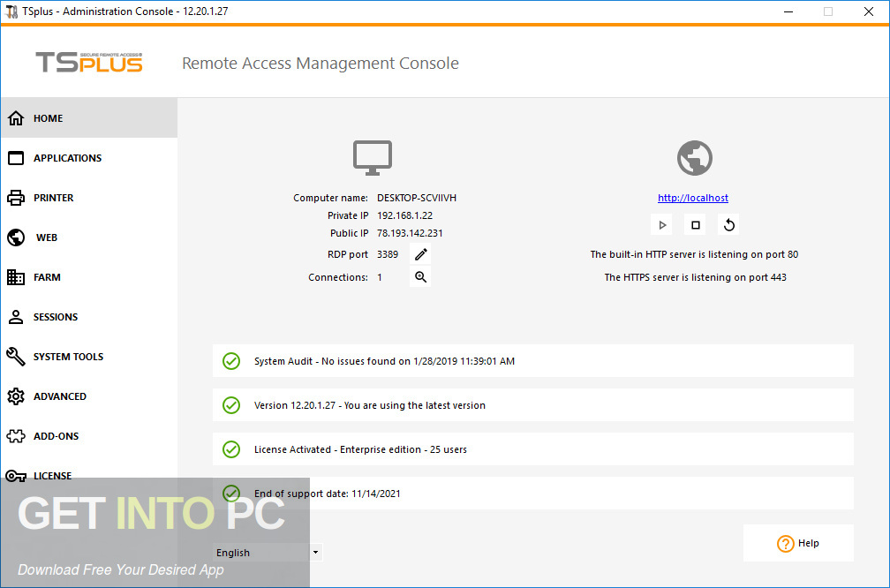Click the Help question mark icon
This screenshot has height=588, width=890.
pos(785,544)
